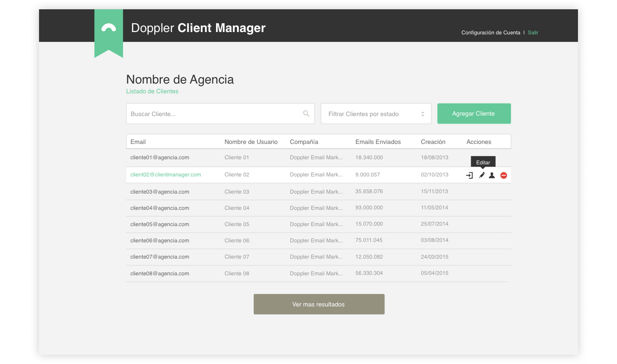Open the Filtrar Clientes por estado dropdown

click(376, 114)
